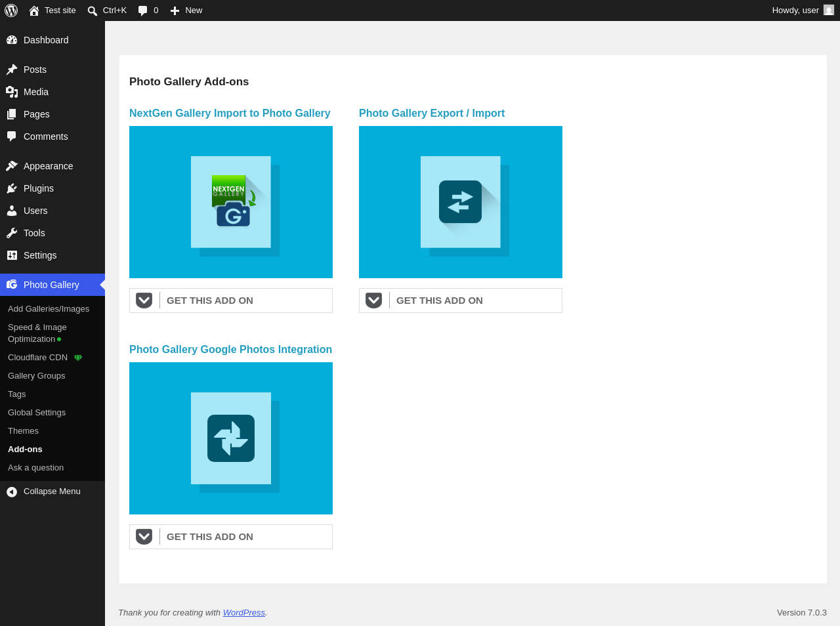
Task: Open the Dashboard menu
Action: click(x=52, y=40)
